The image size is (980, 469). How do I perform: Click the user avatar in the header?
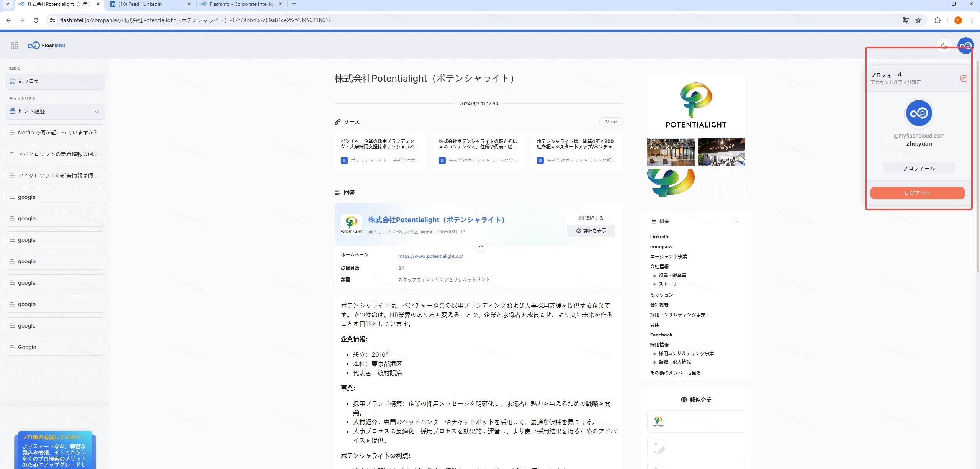pos(966,46)
